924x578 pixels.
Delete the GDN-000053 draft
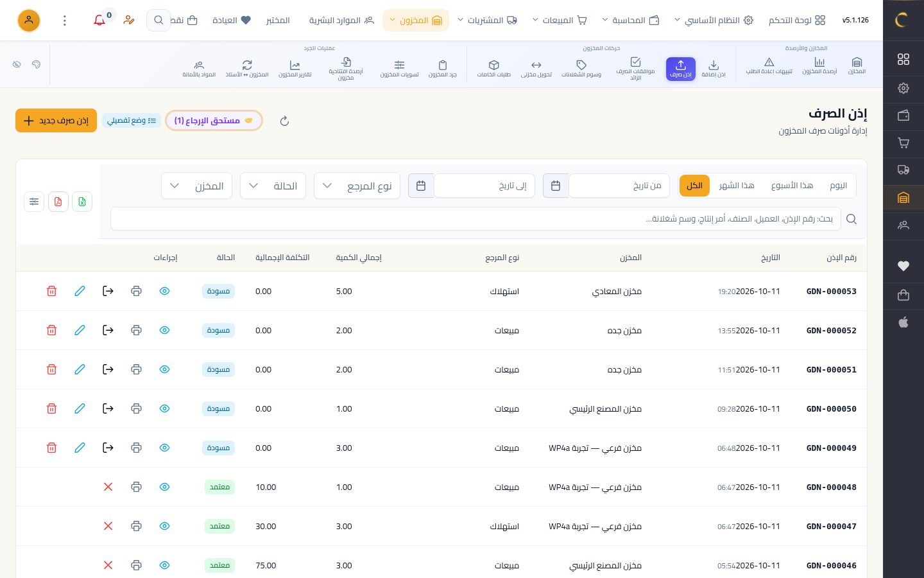(51, 291)
